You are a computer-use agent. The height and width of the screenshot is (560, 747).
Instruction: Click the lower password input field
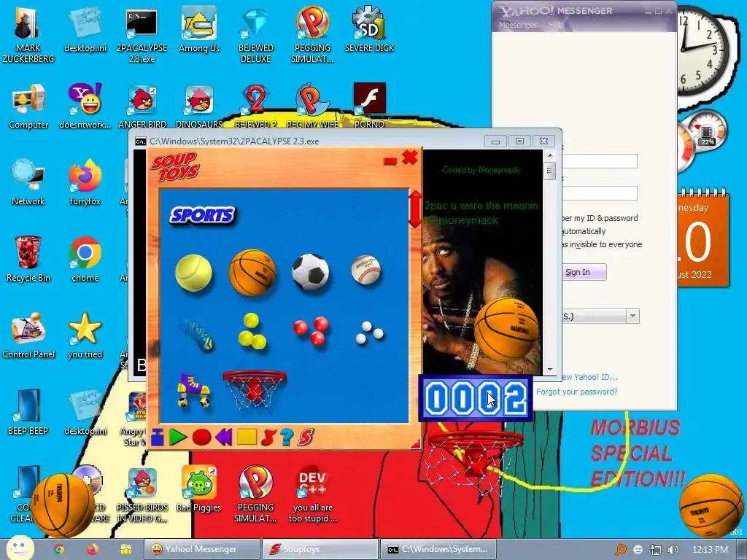(x=600, y=192)
